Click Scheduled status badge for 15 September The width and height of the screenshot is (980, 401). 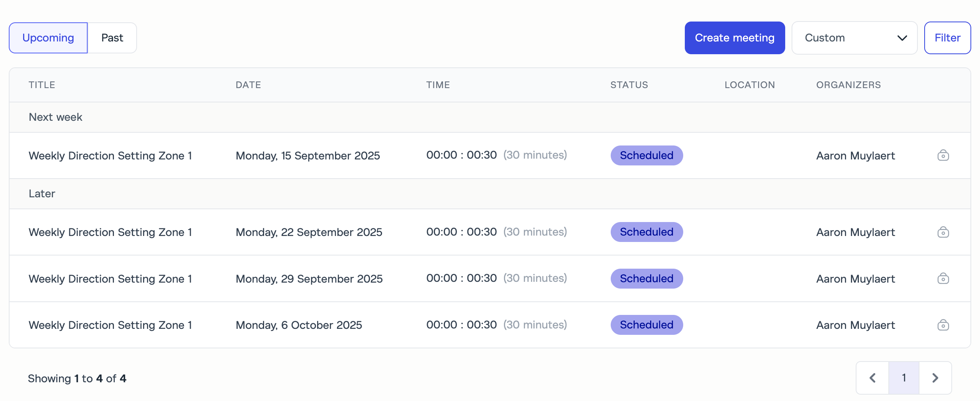tap(647, 155)
